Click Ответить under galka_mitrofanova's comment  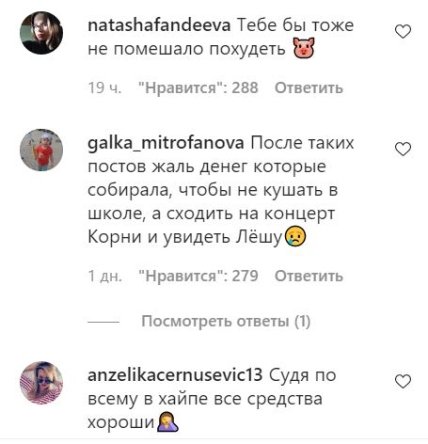(x=309, y=276)
